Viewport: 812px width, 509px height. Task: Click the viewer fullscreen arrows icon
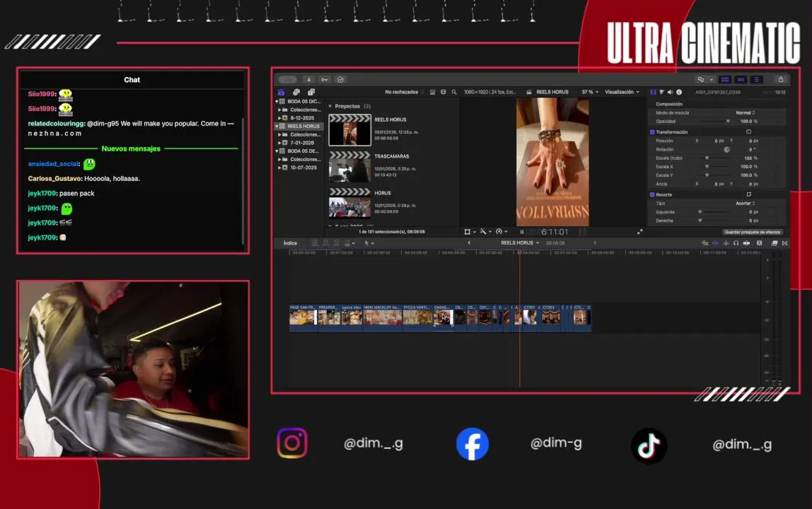pos(639,232)
